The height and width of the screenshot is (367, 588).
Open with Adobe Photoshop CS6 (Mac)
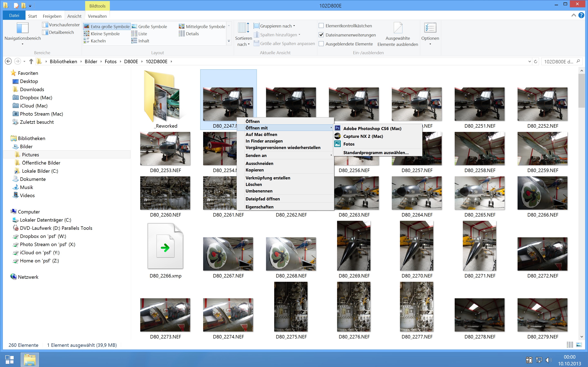[372, 128]
